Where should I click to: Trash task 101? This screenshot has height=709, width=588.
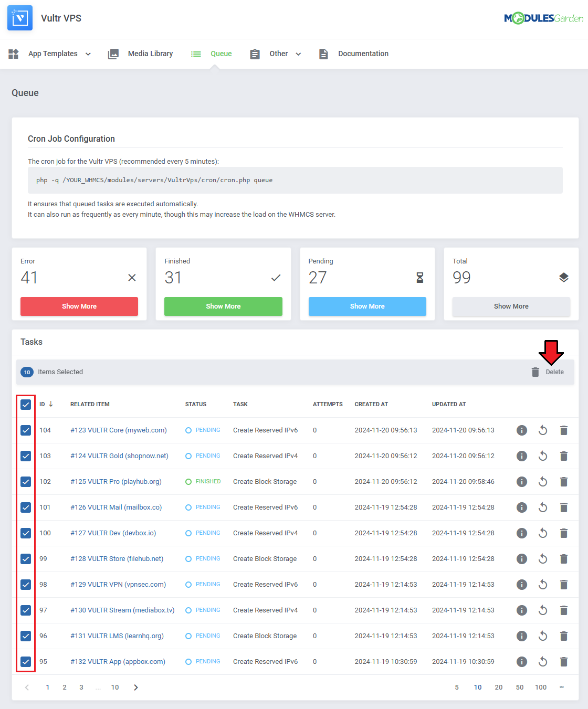[564, 507]
